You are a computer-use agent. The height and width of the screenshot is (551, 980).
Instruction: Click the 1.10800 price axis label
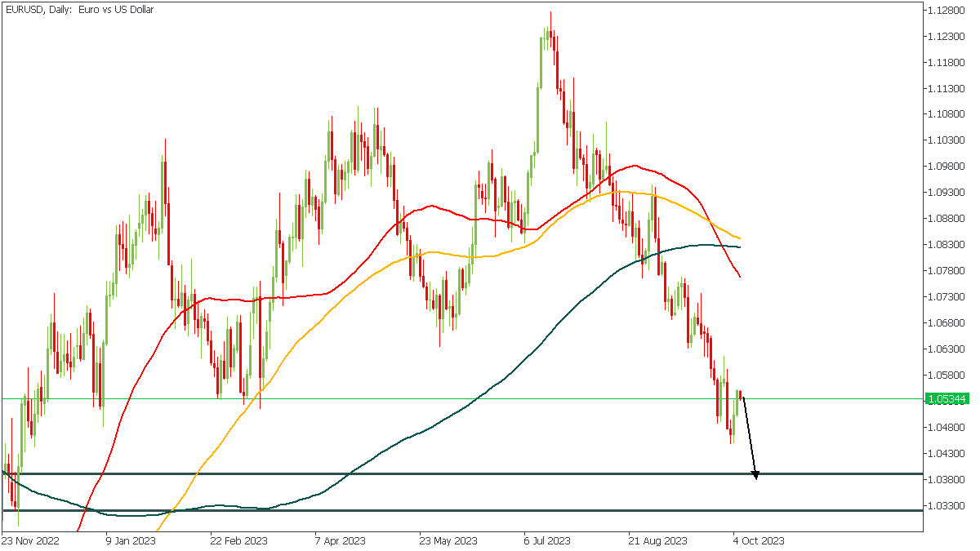[x=947, y=114]
